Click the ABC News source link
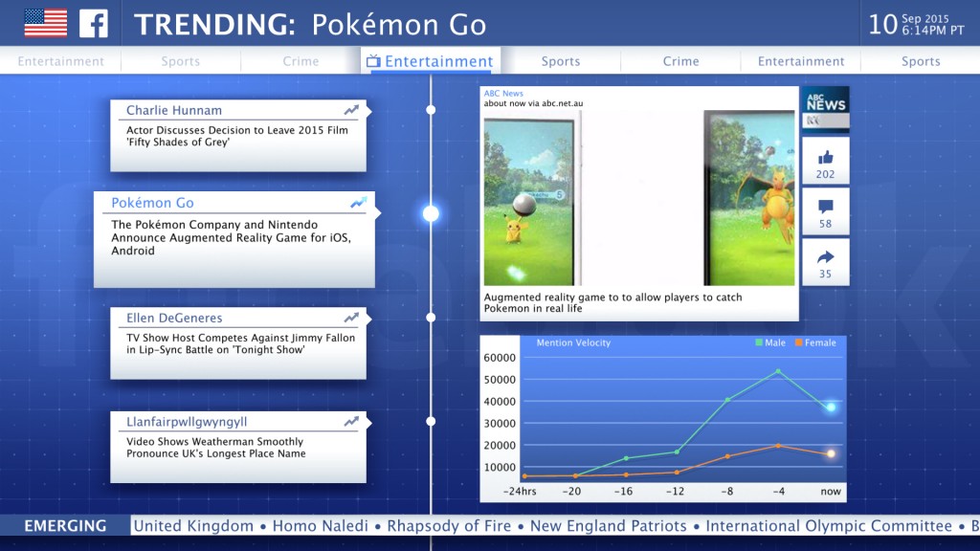 503,93
